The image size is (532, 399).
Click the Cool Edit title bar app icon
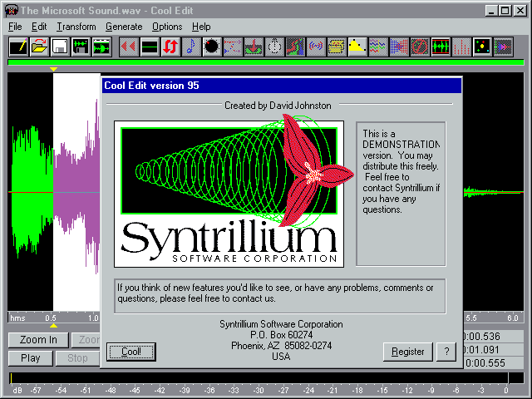tap(11, 10)
